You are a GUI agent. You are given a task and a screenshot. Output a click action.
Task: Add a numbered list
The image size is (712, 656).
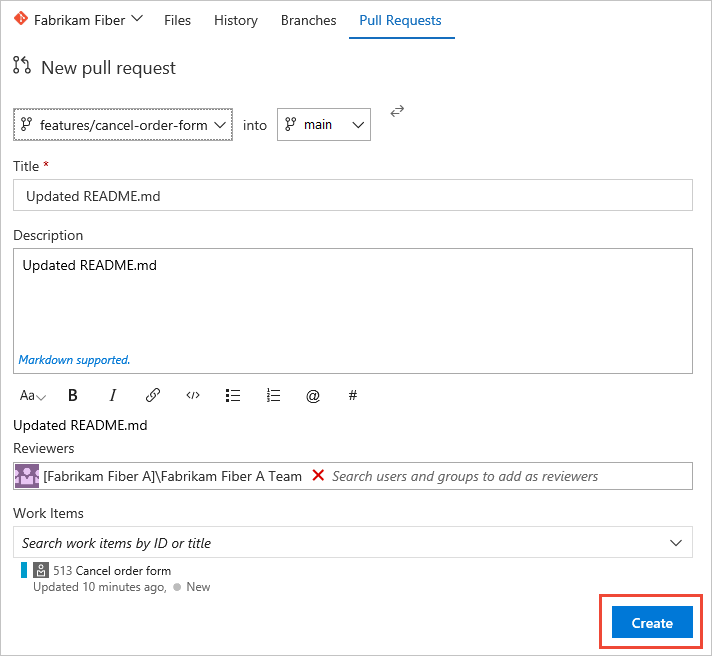tap(273, 395)
